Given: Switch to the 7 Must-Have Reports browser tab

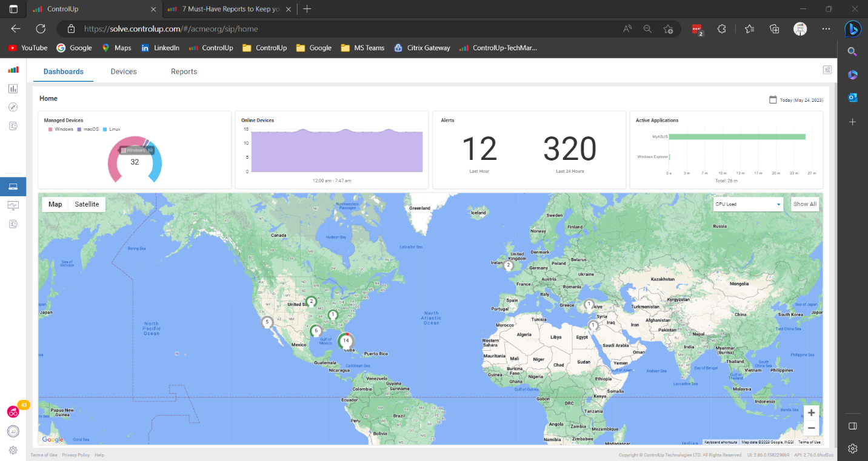Looking at the screenshot, I should click(x=231, y=9).
